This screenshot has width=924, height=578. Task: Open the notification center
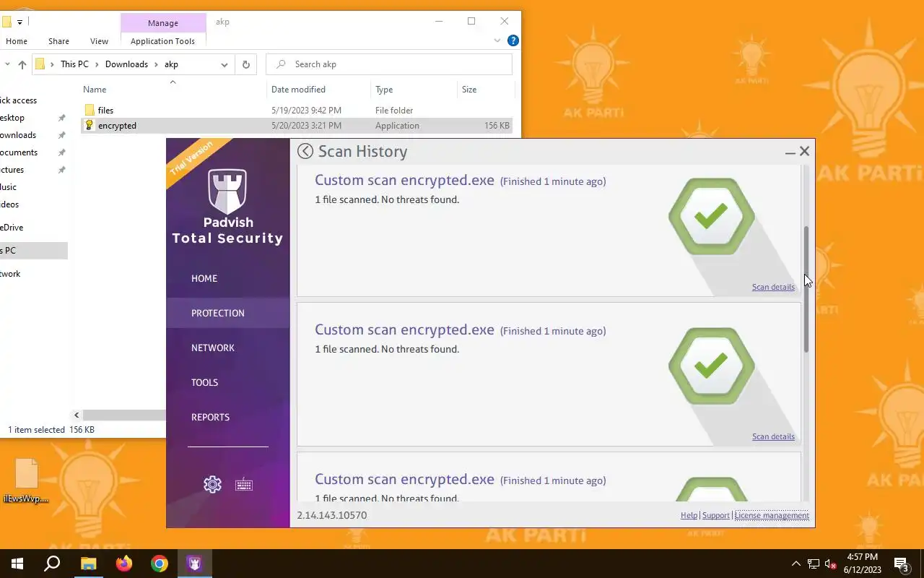point(902,564)
